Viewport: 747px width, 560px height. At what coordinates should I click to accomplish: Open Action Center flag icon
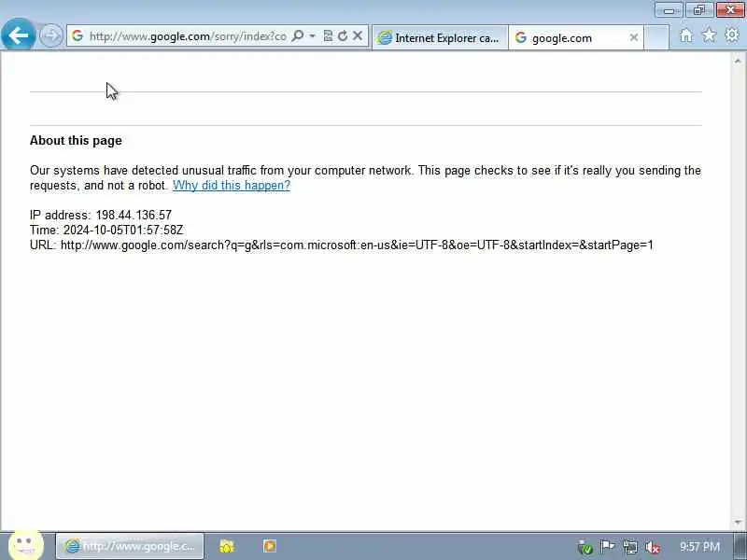pyautogui.click(x=608, y=547)
